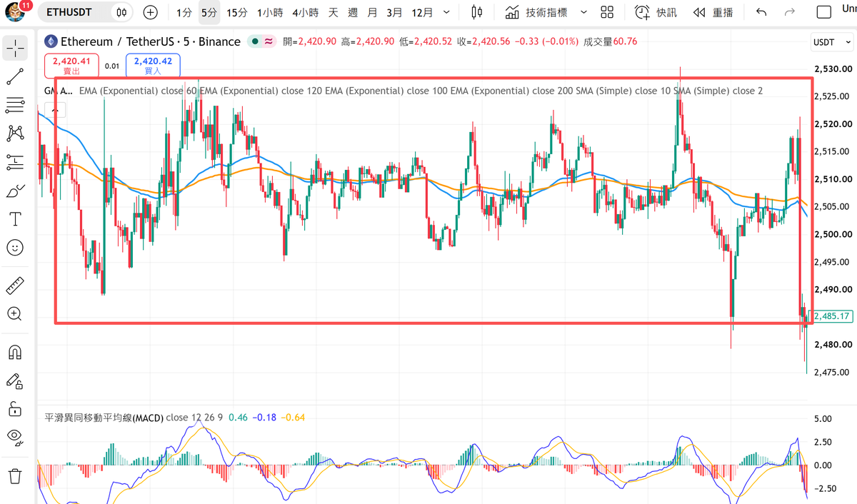Select the crosshair cursor tool
This screenshot has height=504, width=857.
pyautogui.click(x=15, y=49)
